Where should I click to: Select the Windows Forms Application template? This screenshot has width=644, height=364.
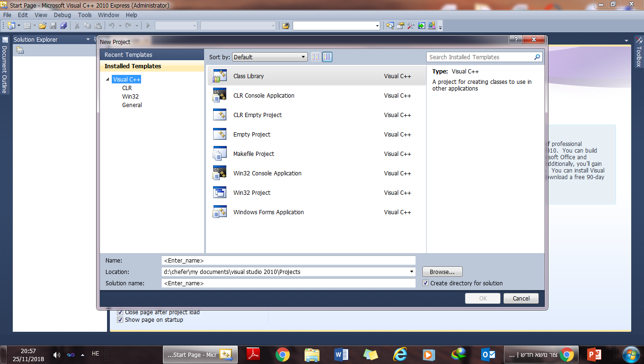click(317, 212)
